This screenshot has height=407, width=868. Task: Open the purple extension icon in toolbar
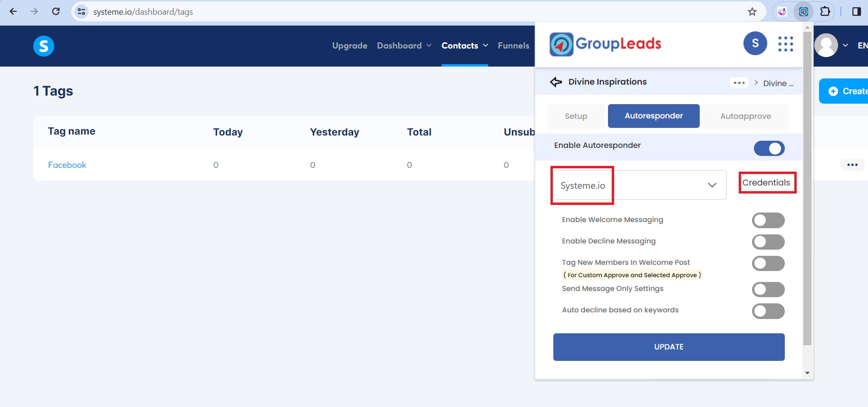[x=782, y=11]
